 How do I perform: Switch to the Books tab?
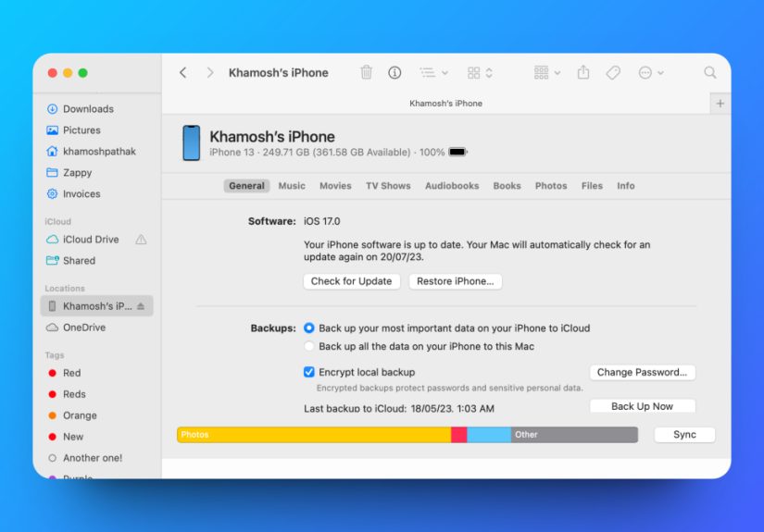pyautogui.click(x=507, y=186)
